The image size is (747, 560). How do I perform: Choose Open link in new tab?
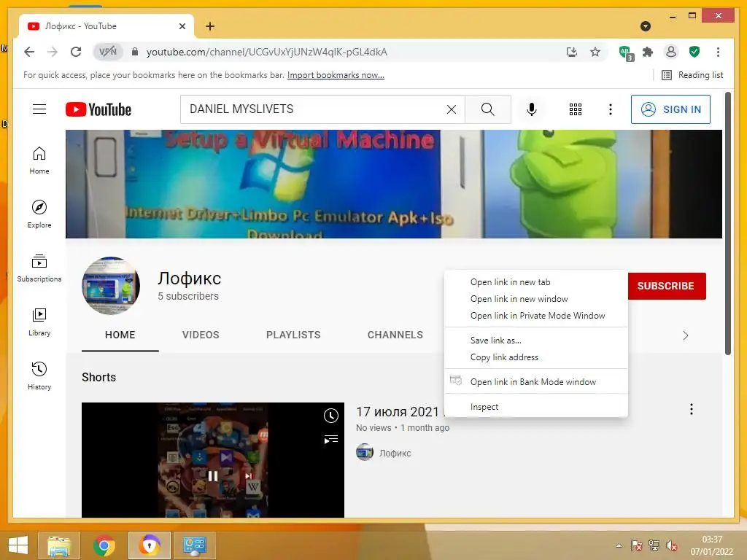click(536, 282)
